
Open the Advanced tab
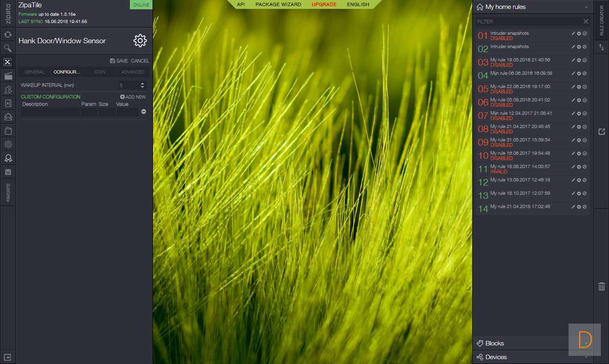(133, 72)
